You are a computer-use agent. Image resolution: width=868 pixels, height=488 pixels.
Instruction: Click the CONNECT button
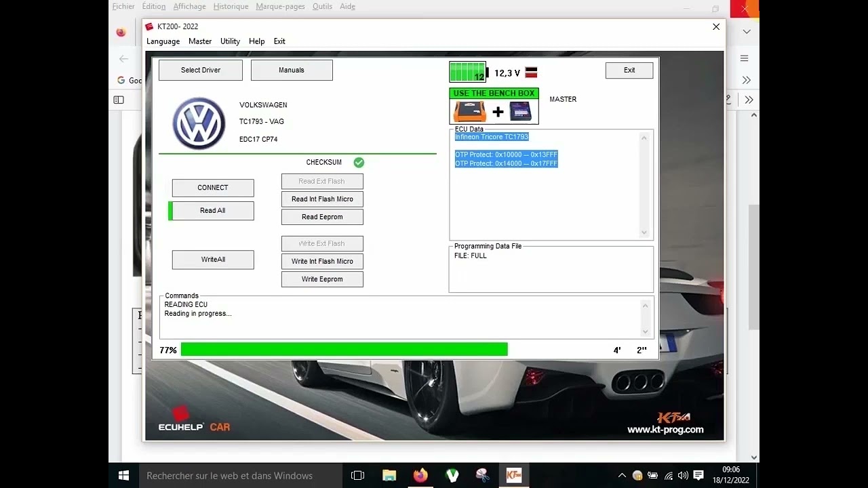[x=213, y=188]
